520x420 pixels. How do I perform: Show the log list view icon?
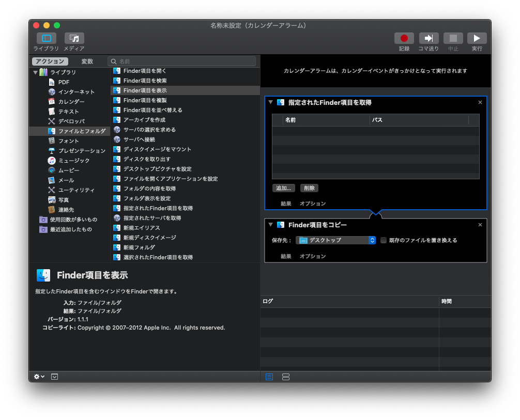[x=269, y=377]
